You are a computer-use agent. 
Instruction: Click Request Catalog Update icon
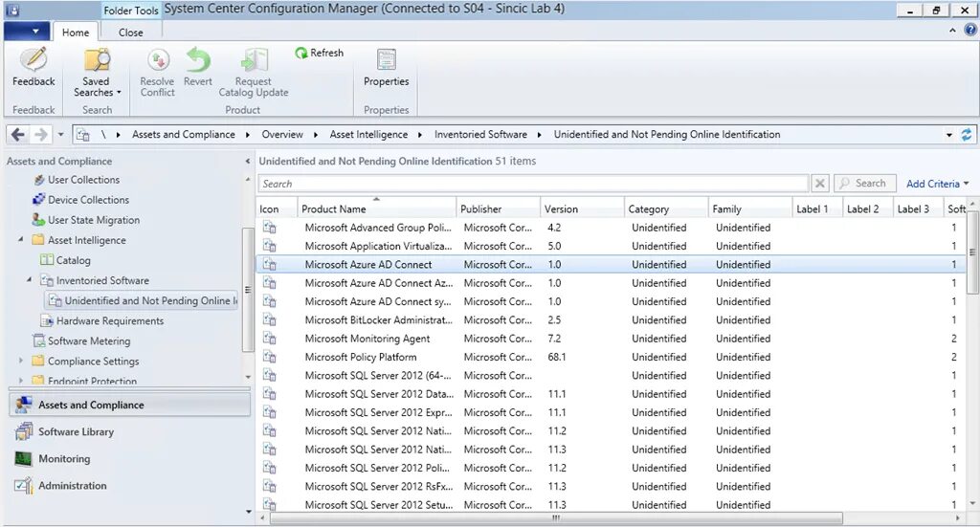point(254,60)
